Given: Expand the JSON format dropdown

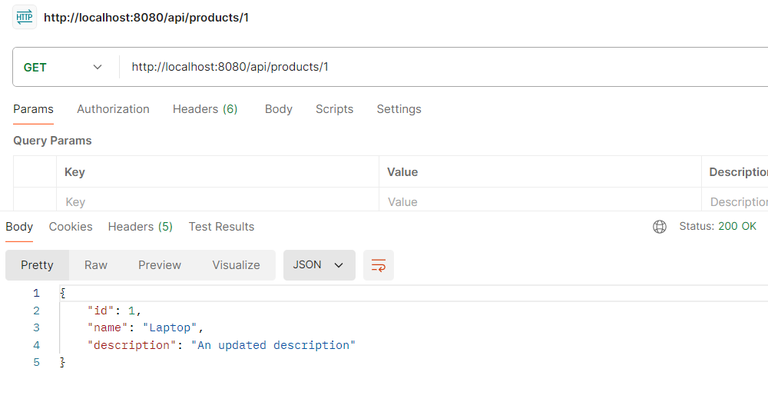Looking at the screenshot, I should tap(319, 265).
